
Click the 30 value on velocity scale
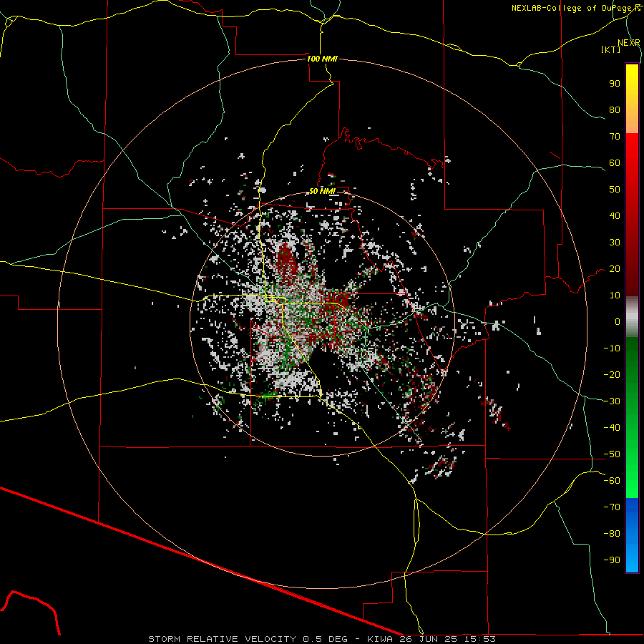(615, 243)
